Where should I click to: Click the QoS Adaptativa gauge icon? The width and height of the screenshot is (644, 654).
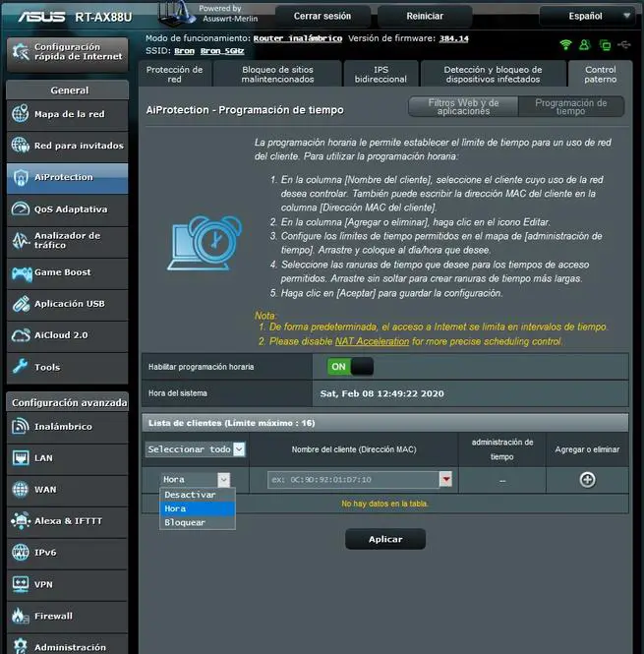20,208
